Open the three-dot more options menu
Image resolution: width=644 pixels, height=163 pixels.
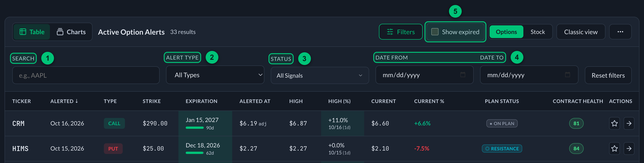click(620, 32)
